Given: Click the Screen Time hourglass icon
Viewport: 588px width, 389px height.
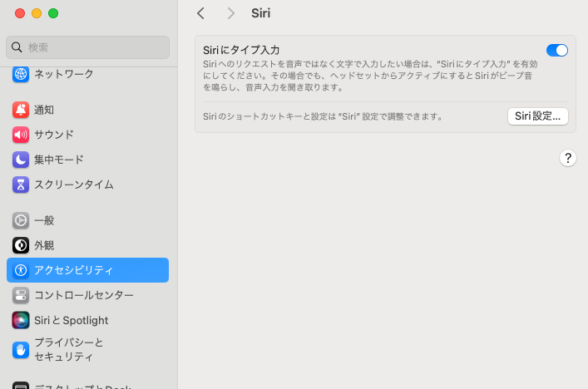Looking at the screenshot, I should click(21, 185).
